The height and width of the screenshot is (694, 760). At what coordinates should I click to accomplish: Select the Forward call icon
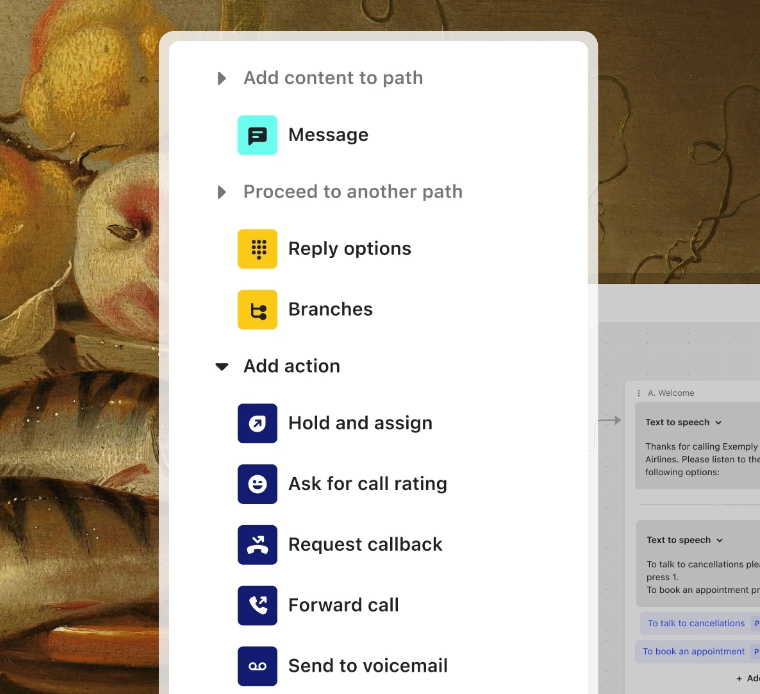click(x=257, y=605)
